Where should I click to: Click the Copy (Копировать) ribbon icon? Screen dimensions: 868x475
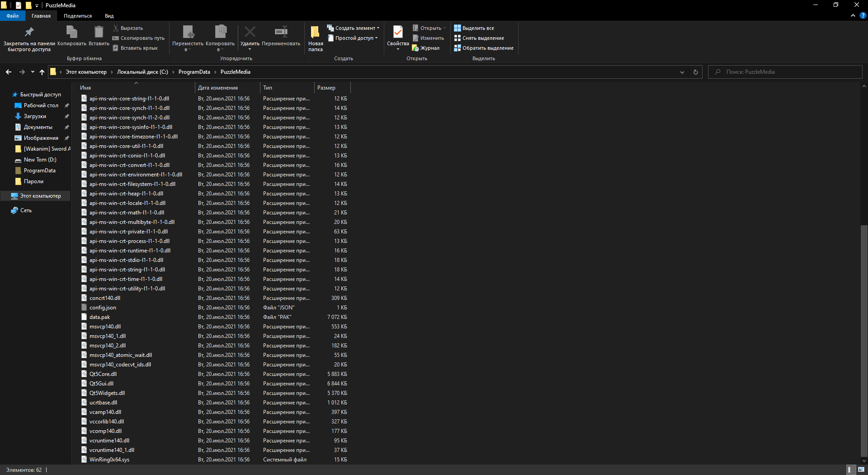pos(71,32)
